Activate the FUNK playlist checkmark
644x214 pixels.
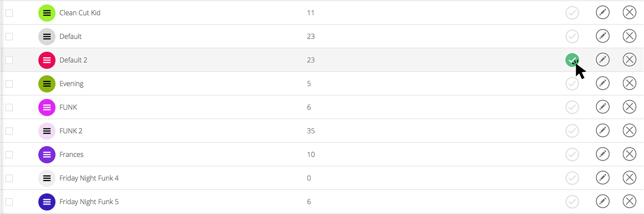tap(572, 107)
